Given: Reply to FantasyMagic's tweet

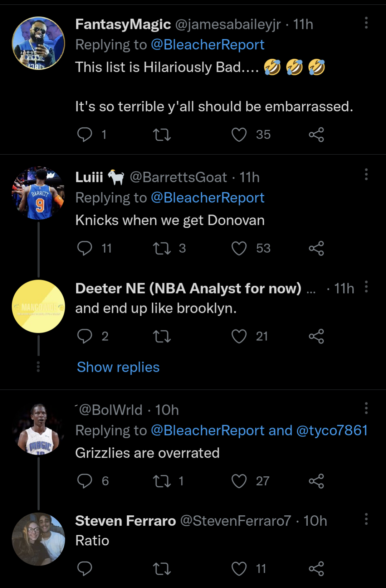Looking at the screenshot, I should [85, 135].
